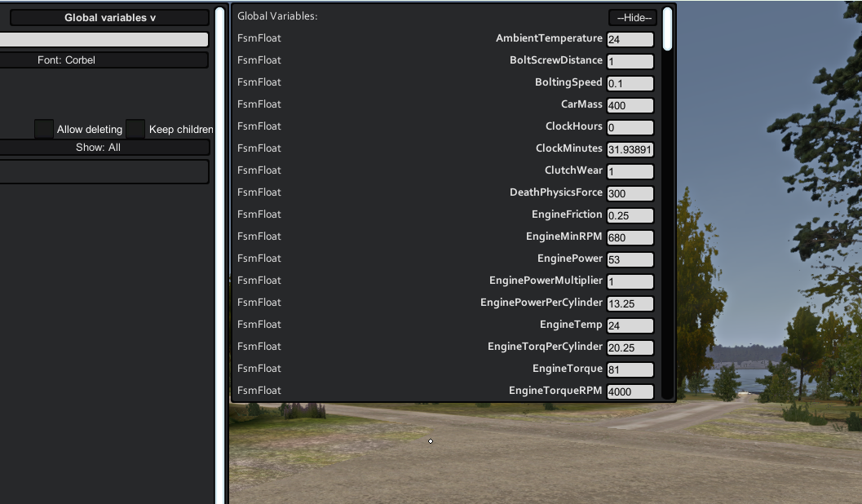Edit the DeathPhysicsForce value 300

coord(630,193)
